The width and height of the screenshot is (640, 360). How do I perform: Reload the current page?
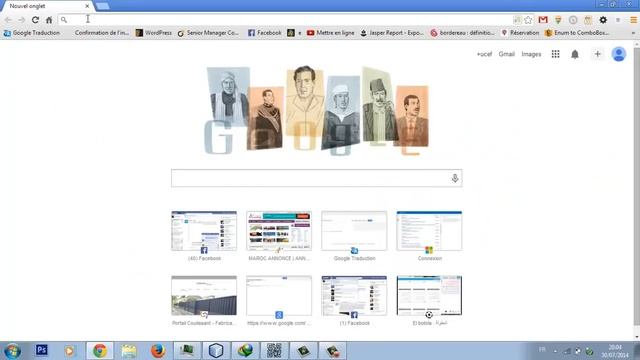pos(35,20)
